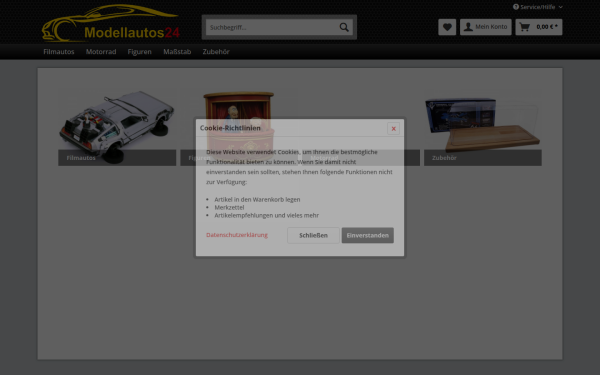600x375 pixels.
Task: Open the Zubehör menu item
Action: click(216, 52)
